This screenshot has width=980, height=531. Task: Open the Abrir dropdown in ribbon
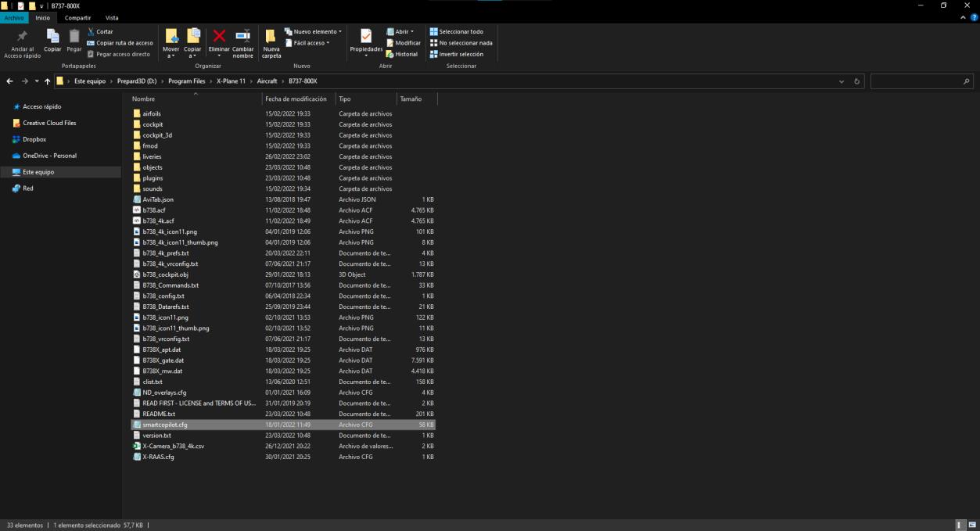click(x=399, y=31)
